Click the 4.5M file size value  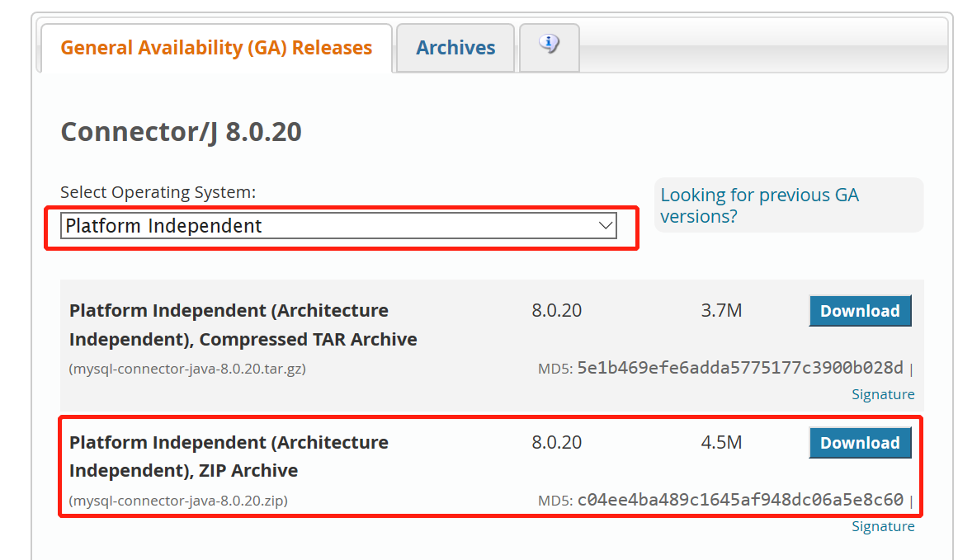pyautogui.click(x=721, y=442)
